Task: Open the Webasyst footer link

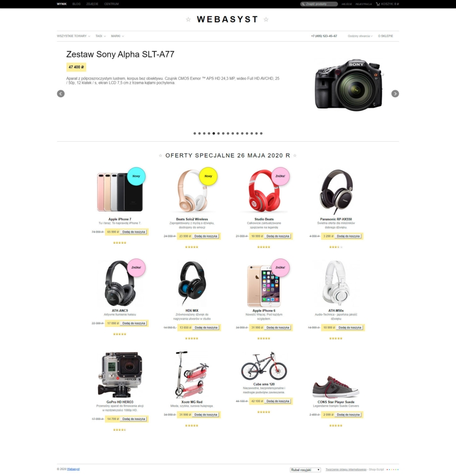Action: pos(73,469)
